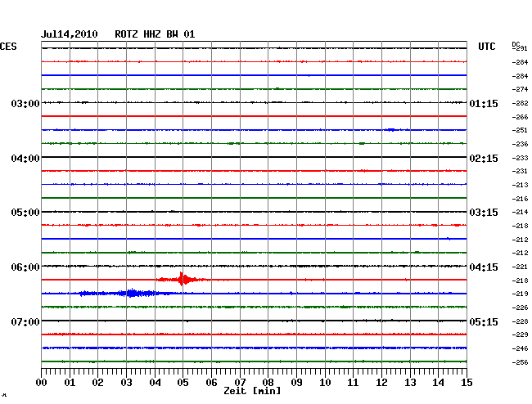532x404 pixels.
Task: Click x-axis minute label 06
Action: [211, 383]
